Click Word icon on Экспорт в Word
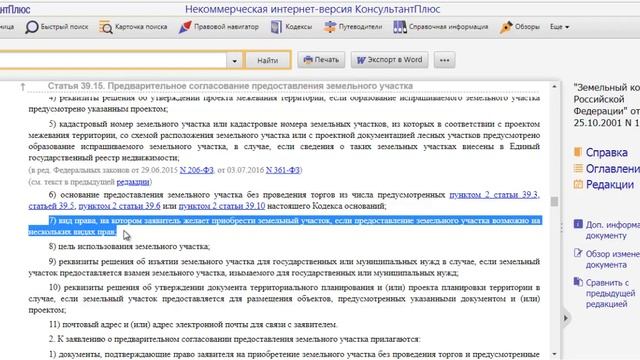This screenshot has width=640, height=360. click(x=361, y=60)
